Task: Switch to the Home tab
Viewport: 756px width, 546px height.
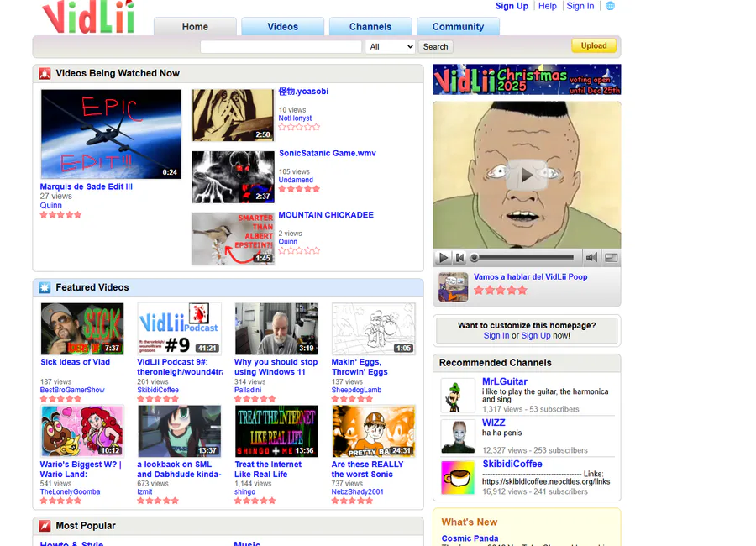Action: click(x=195, y=27)
